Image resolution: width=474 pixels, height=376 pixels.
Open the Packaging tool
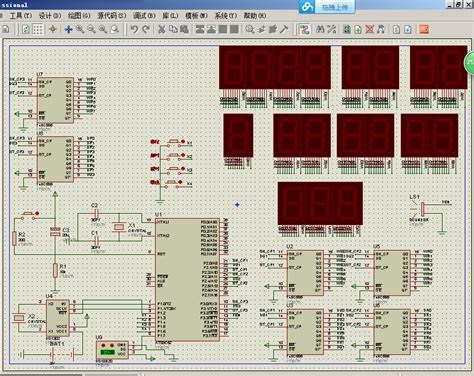click(273, 29)
